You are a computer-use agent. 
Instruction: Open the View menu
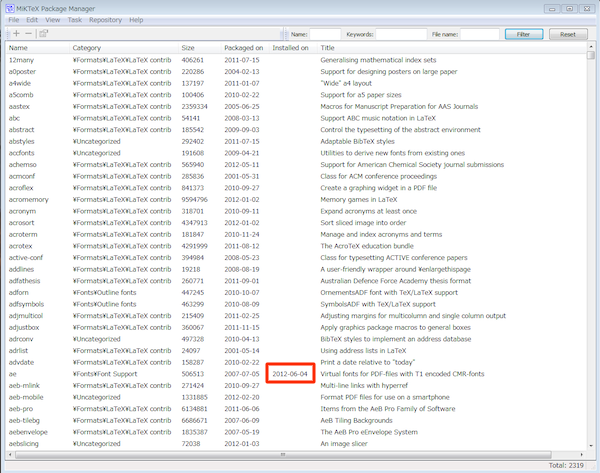(x=53, y=20)
